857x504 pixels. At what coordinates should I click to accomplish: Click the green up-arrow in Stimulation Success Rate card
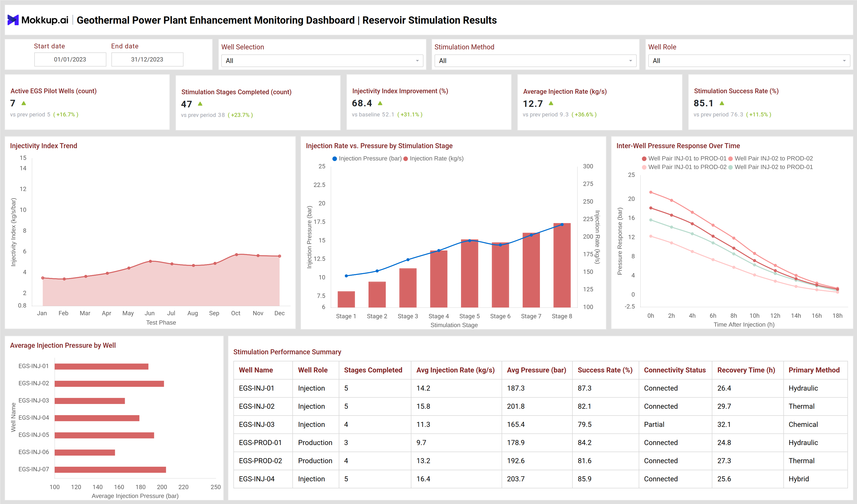pyautogui.click(x=722, y=103)
